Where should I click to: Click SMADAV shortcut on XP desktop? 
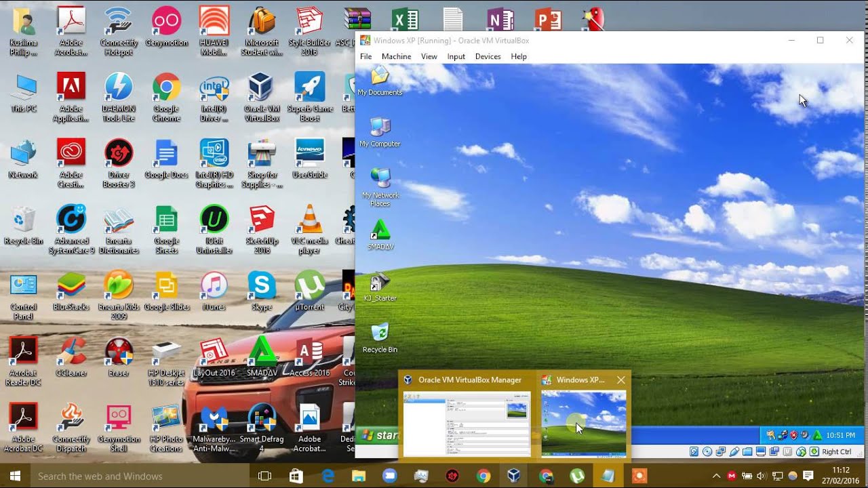click(x=380, y=235)
